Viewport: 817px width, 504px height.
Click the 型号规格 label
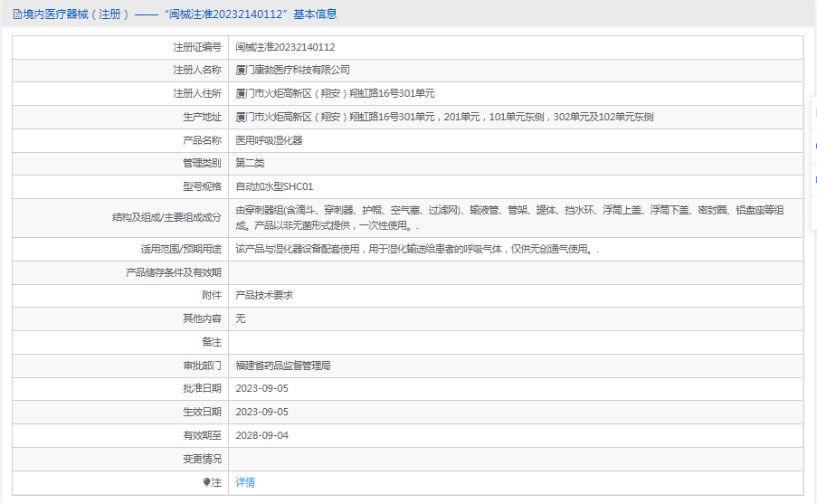(202, 186)
